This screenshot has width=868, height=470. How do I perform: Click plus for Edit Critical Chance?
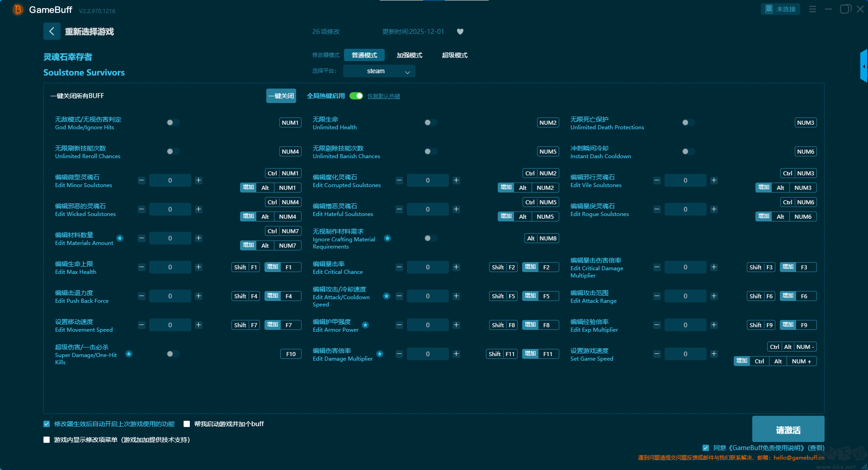[x=456, y=267]
